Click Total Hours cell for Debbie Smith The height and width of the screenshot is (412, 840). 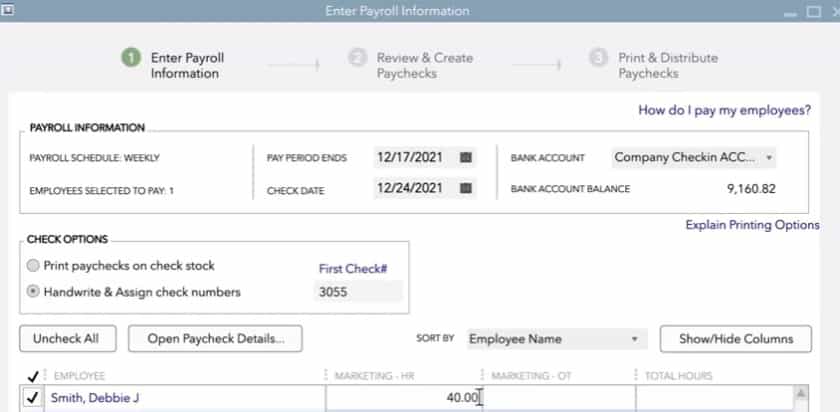(x=715, y=398)
